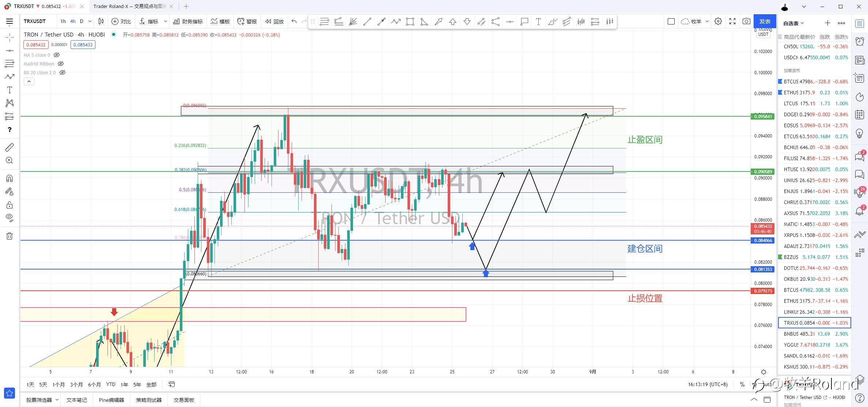Click the zoom in magnifier tool
This screenshot has height=407, width=868.
(10, 161)
